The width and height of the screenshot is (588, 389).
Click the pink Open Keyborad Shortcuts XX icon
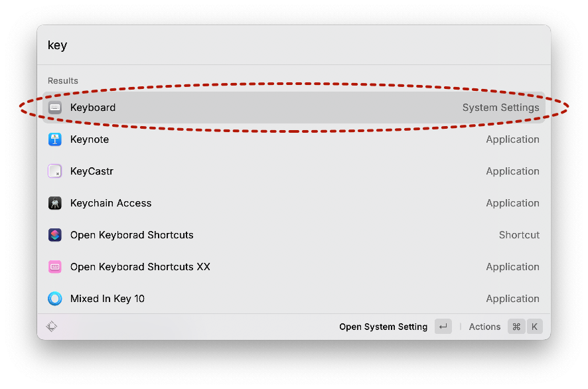click(55, 267)
